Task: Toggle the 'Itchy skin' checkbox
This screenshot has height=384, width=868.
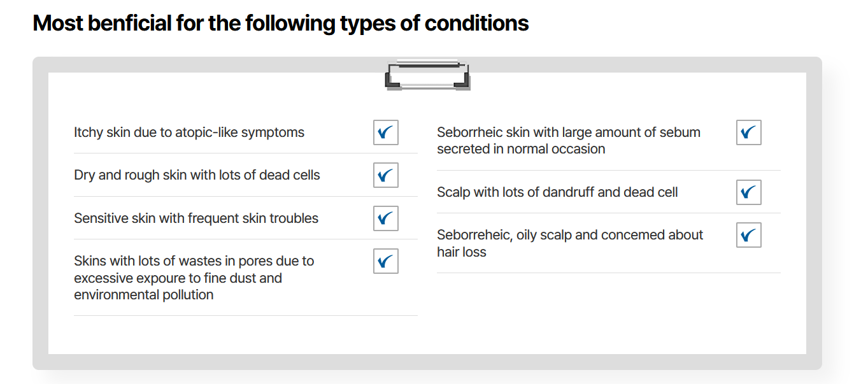Action: click(x=385, y=132)
